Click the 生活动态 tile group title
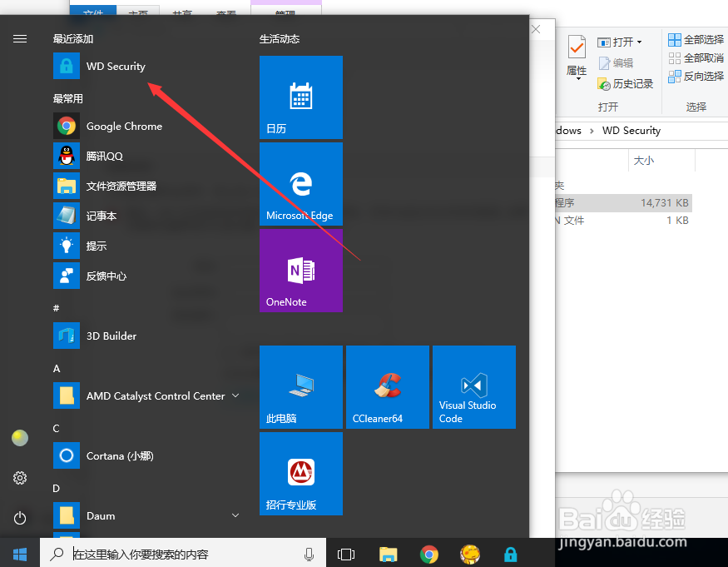728x567 pixels. click(x=279, y=39)
